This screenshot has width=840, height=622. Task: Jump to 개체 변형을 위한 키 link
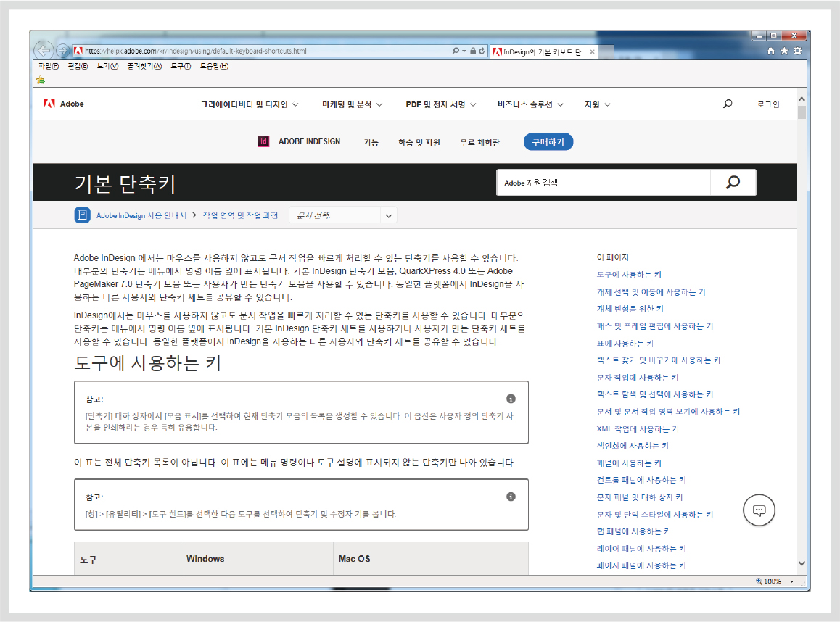point(630,308)
